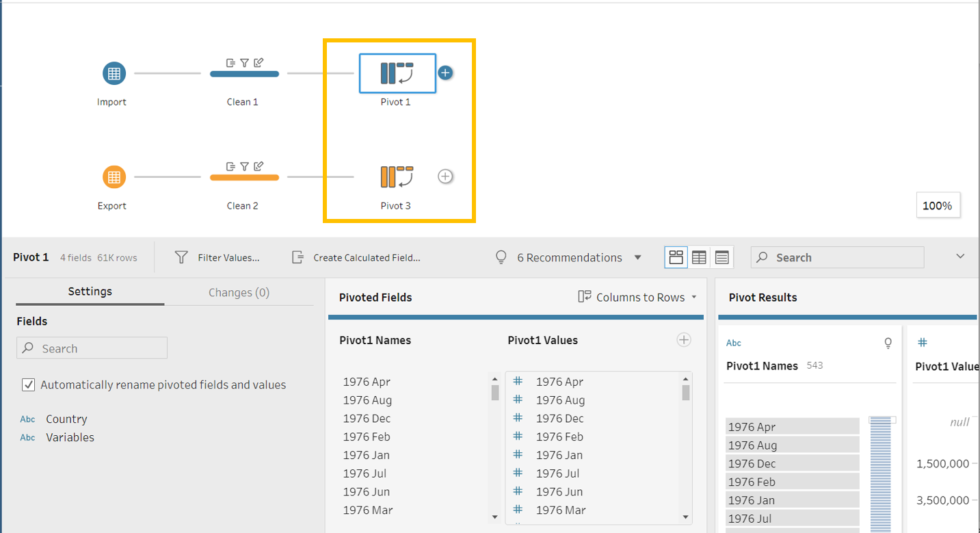Click the Fields search box
Screen dimensions: 980x533
[92, 348]
